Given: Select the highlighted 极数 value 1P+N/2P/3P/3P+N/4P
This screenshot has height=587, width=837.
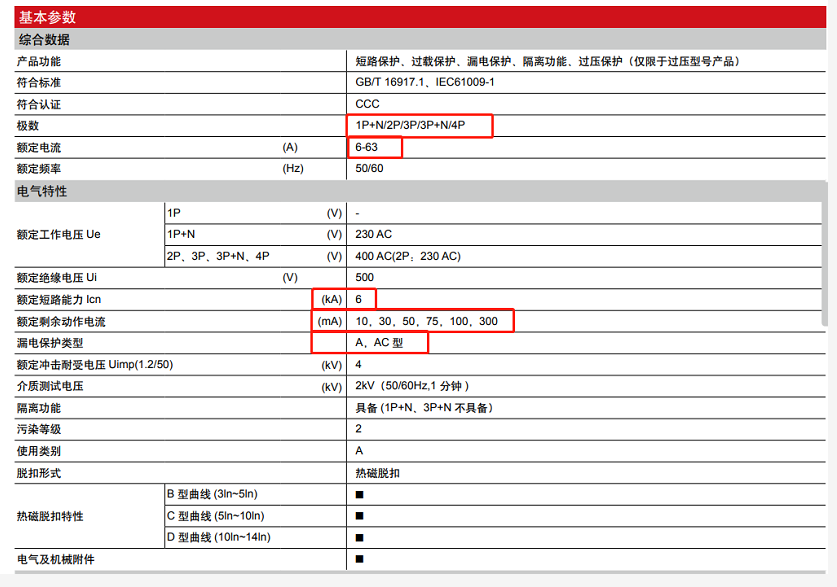Looking at the screenshot, I should click(420, 126).
